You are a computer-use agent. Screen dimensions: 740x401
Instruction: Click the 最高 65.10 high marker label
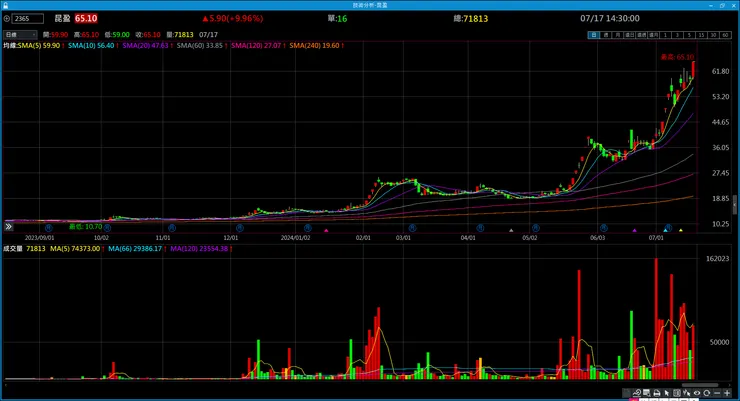click(677, 57)
